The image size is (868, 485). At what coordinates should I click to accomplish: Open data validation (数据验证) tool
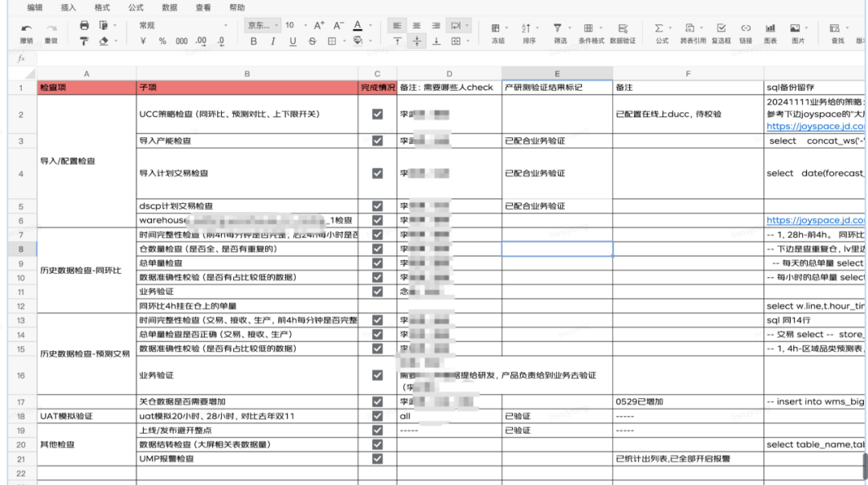click(623, 33)
